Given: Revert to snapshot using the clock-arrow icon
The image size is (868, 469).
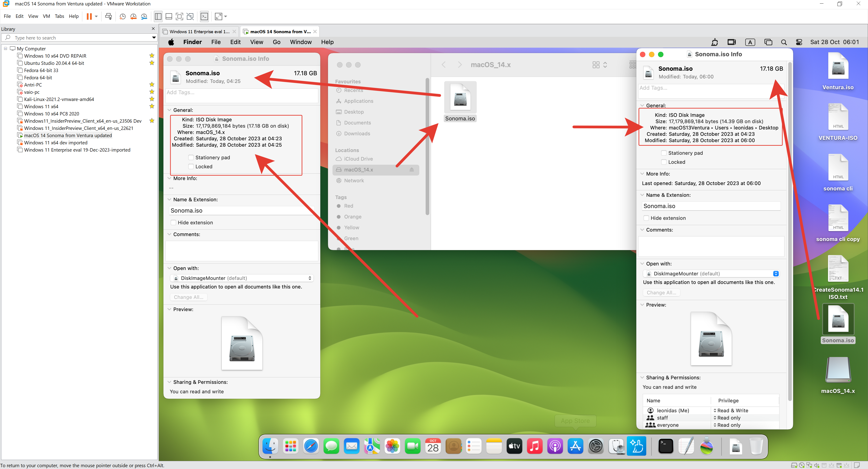Looking at the screenshot, I should [x=133, y=16].
